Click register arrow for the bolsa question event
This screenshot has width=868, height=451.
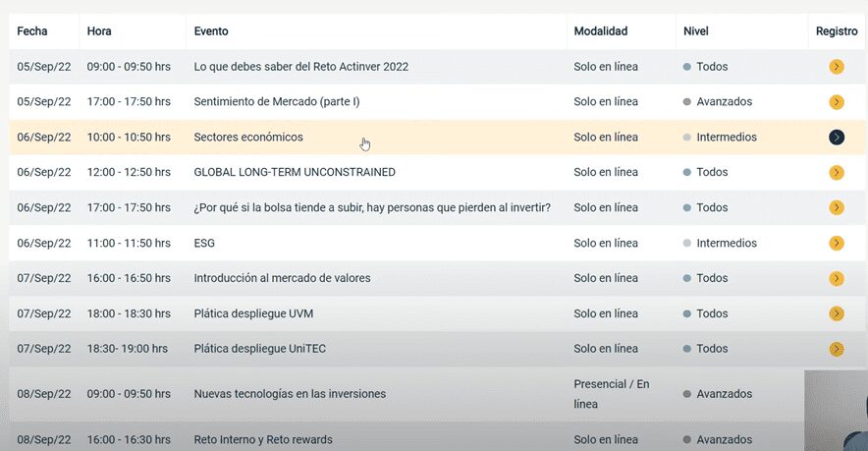click(x=837, y=208)
